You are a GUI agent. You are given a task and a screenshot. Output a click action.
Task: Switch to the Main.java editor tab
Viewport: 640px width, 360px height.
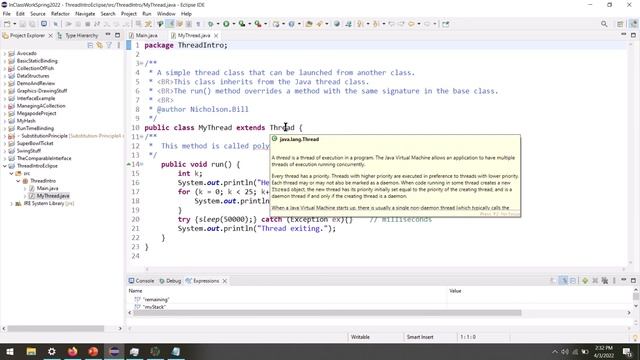[143, 36]
